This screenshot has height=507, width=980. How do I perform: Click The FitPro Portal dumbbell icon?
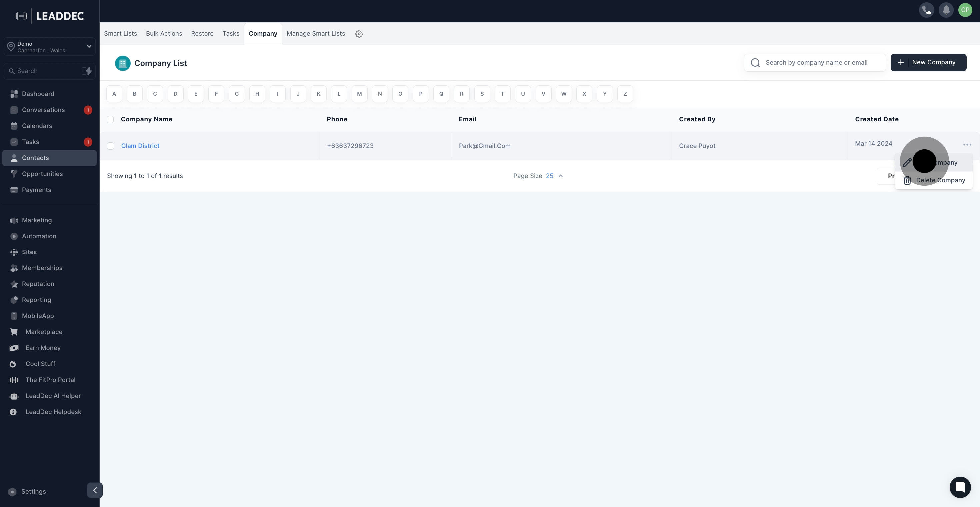(14, 380)
